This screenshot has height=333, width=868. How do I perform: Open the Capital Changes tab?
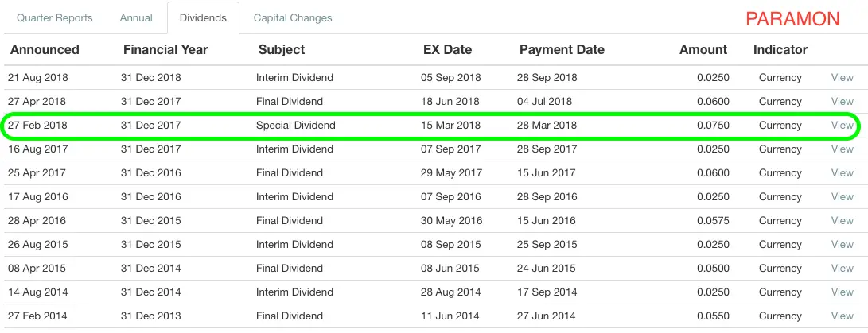[x=293, y=17]
